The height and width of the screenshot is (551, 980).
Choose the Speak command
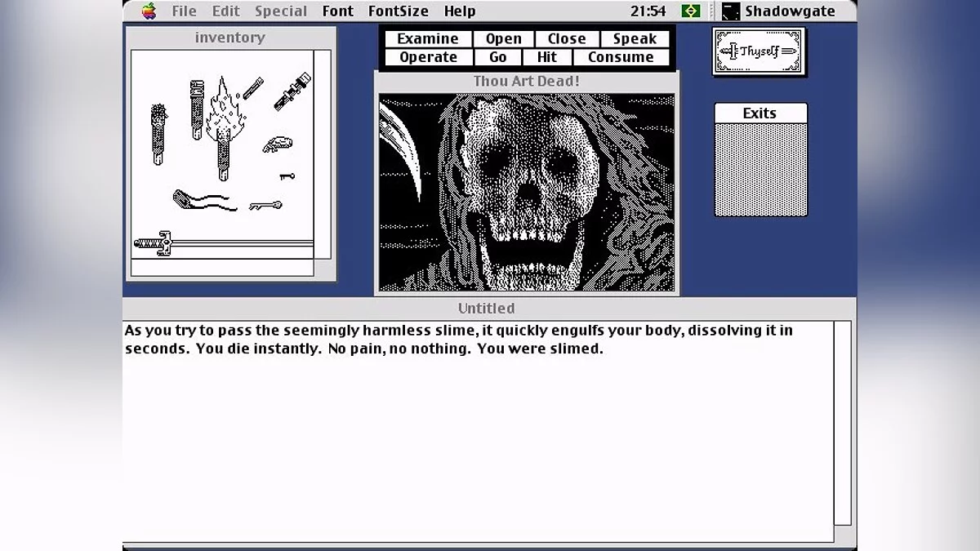(x=635, y=38)
